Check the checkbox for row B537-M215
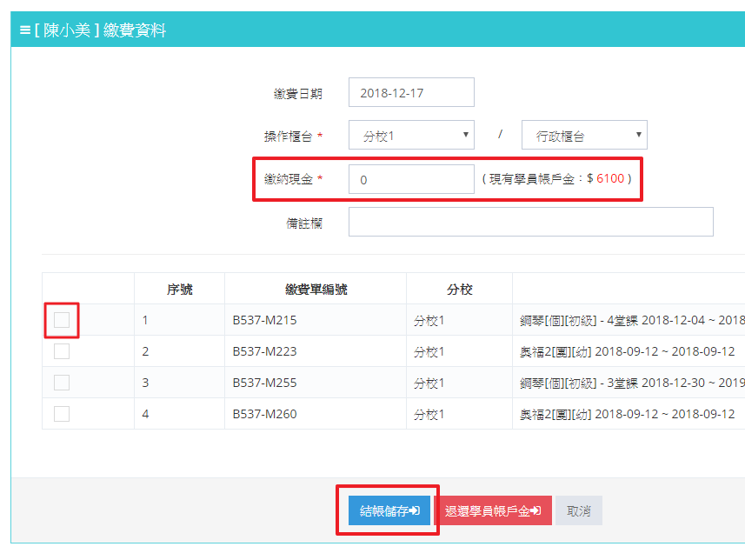Viewport: 745px width, 560px height. [x=62, y=320]
